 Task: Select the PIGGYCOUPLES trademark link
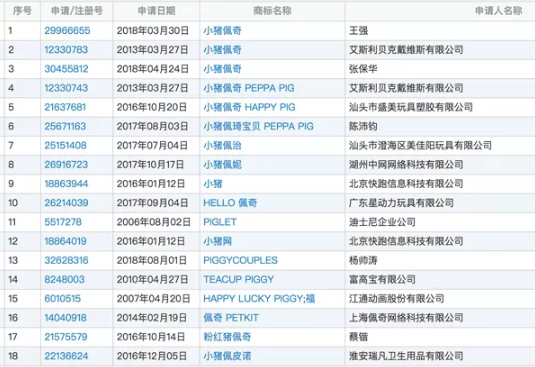tap(241, 260)
